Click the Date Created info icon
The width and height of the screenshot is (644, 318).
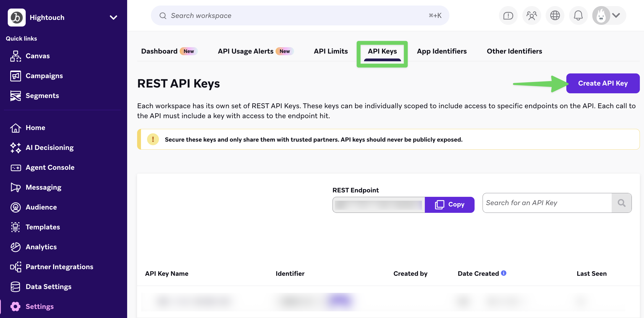504,273
